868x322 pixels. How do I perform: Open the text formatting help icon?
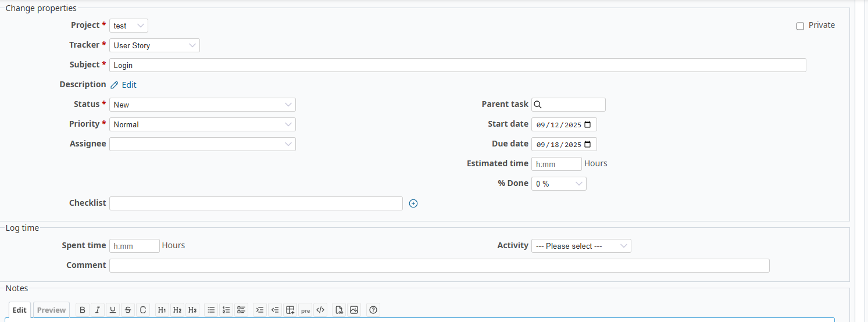tap(373, 310)
